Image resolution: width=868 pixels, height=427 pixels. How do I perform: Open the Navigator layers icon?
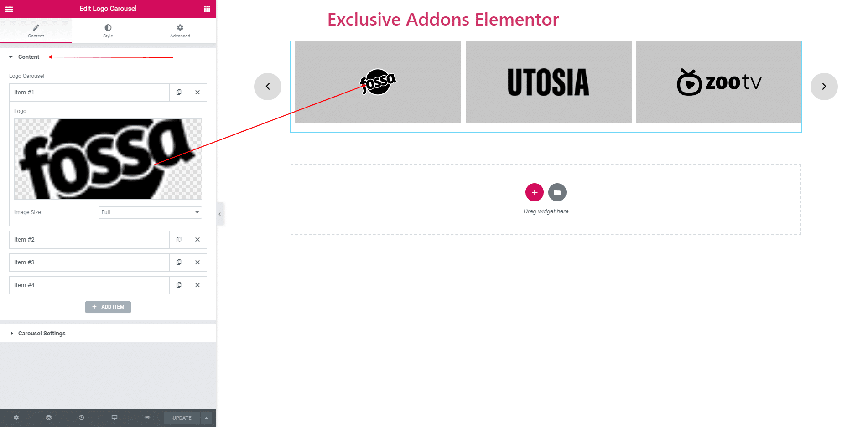49,417
